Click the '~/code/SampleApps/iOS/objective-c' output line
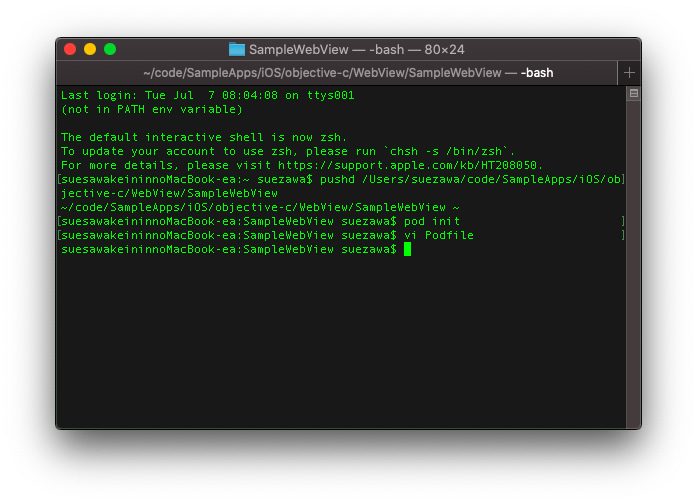Image resolution: width=697 pixels, height=503 pixels. [x=260, y=208]
